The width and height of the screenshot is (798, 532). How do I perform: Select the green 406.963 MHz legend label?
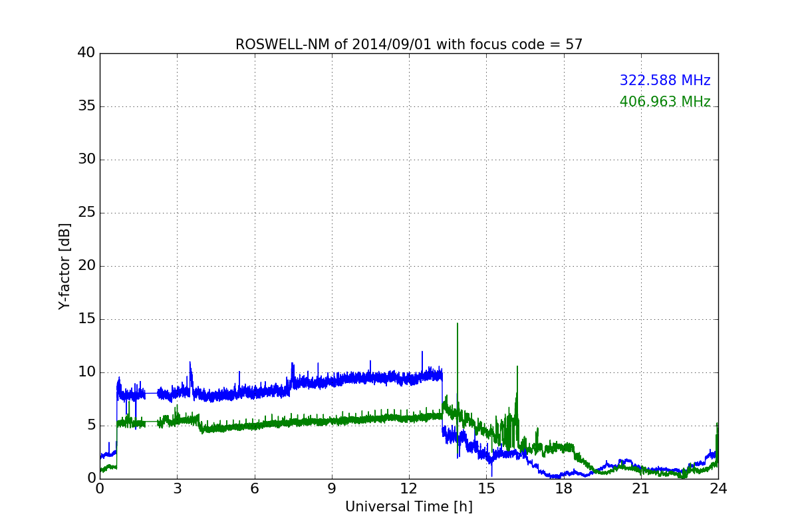tap(665, 102)
